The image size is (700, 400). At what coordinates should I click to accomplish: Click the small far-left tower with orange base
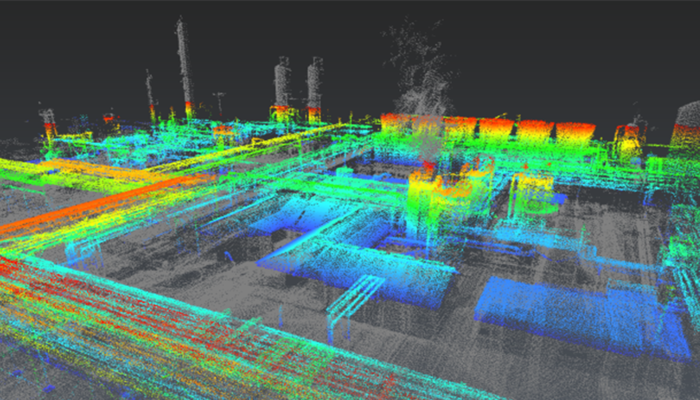(x=48, y=123)
